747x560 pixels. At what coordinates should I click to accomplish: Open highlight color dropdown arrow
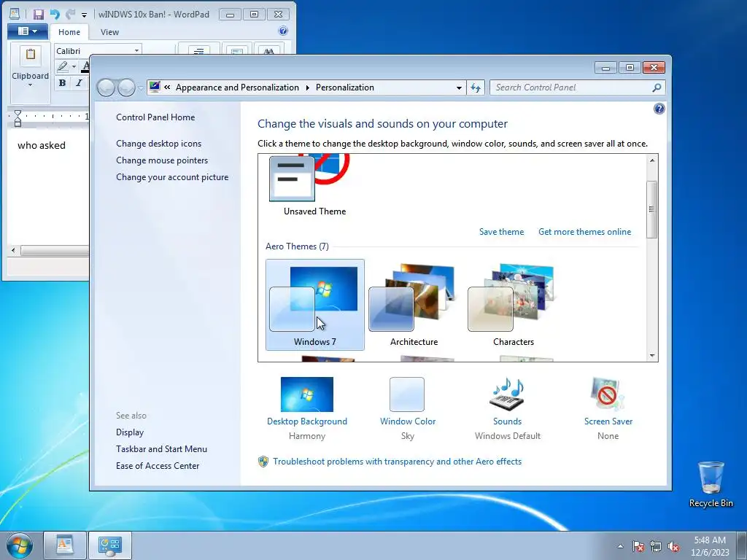point(74,67)
